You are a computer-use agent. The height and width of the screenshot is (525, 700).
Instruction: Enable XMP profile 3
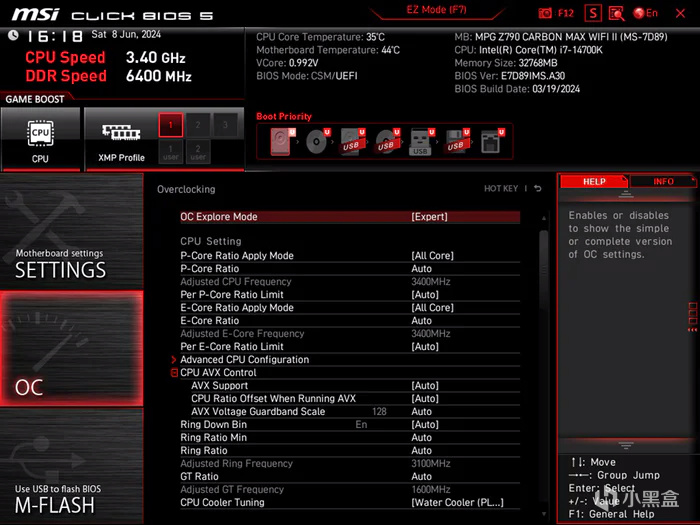point(225,125)
